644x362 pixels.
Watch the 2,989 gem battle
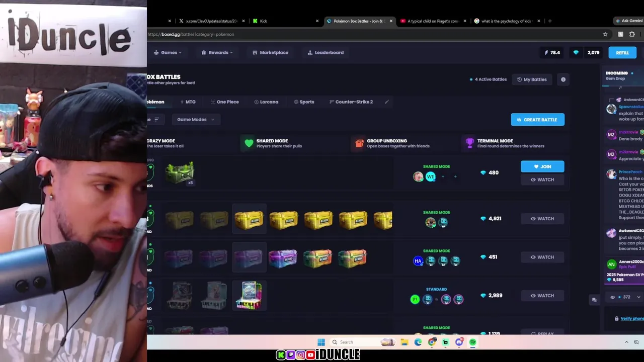(x=542, y=296)
